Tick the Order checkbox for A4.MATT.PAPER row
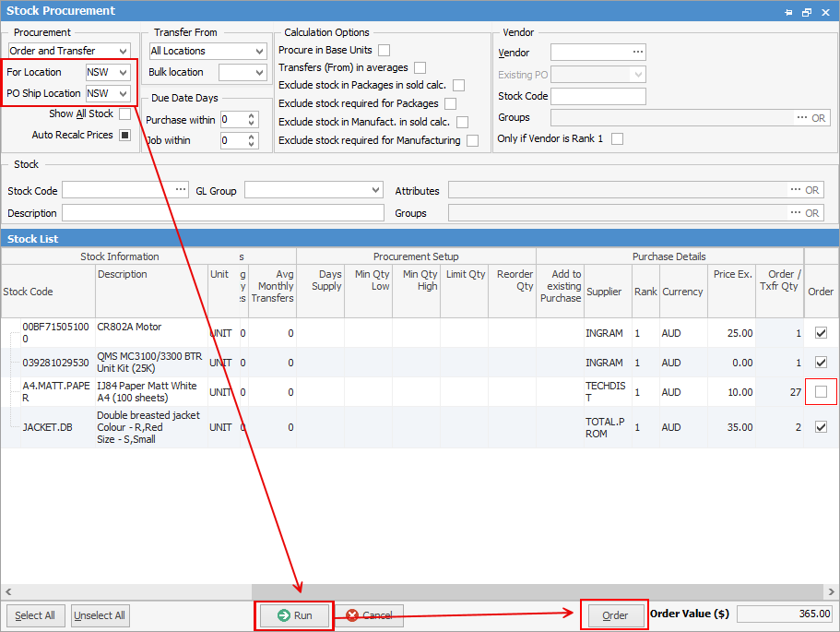The width and height of the screenshot is (840, 632). pyautogui.click(x=821, y=391)
